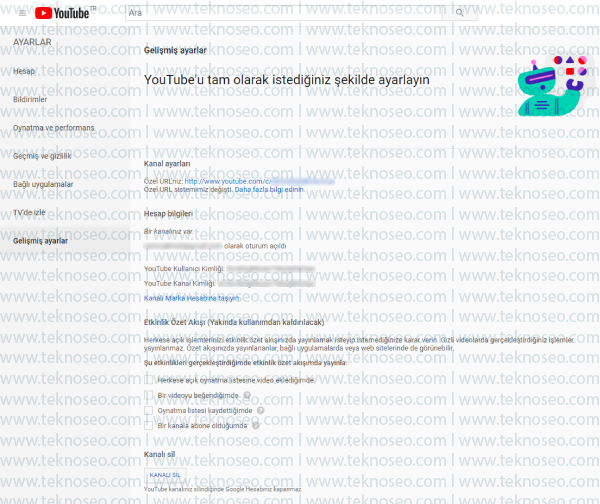The image size is (600, 504).
Task: Click the Kanal ayarları heading
Action: point(167,164)
